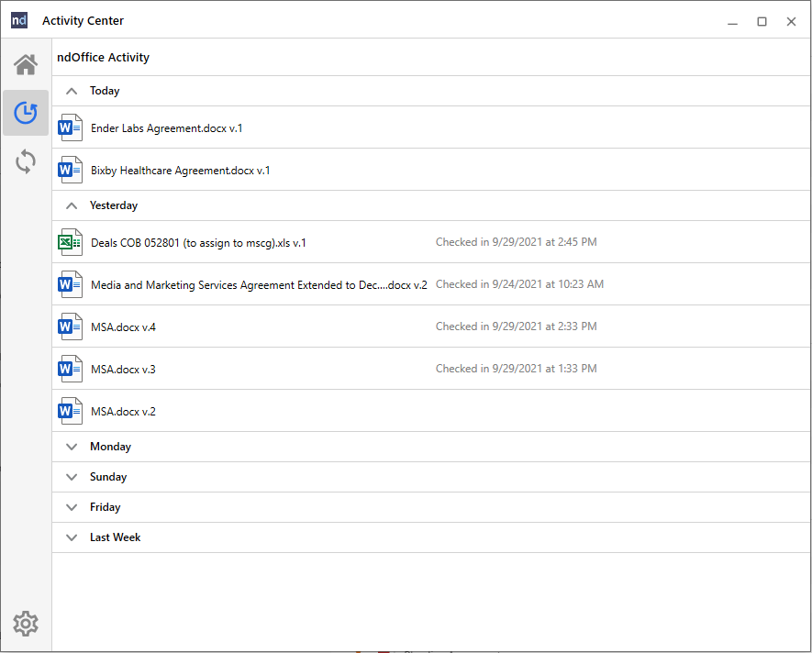
Task: Click the Word icon next to MSA.docx v.4
Action: [69, 326]
